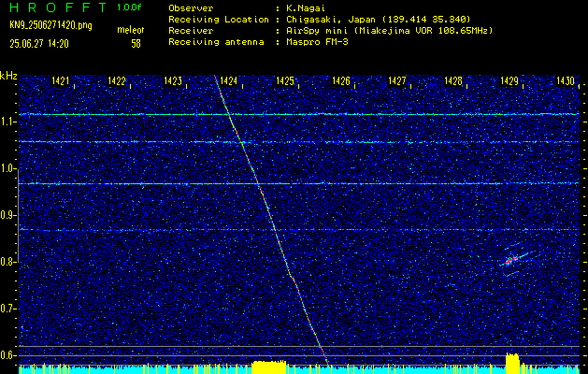Viewport: 588px width, 374px height.
Task: Click the red meteor echo near 1429
Action: click(514, 259)
